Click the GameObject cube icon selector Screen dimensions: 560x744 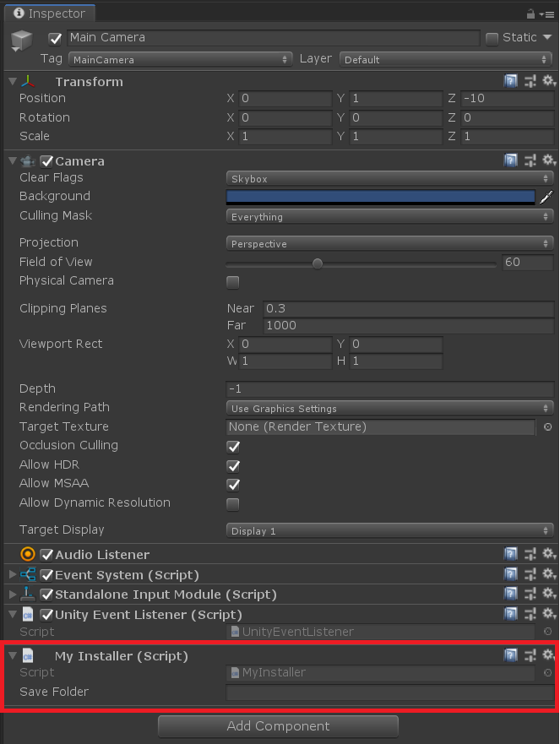(22, 41)
